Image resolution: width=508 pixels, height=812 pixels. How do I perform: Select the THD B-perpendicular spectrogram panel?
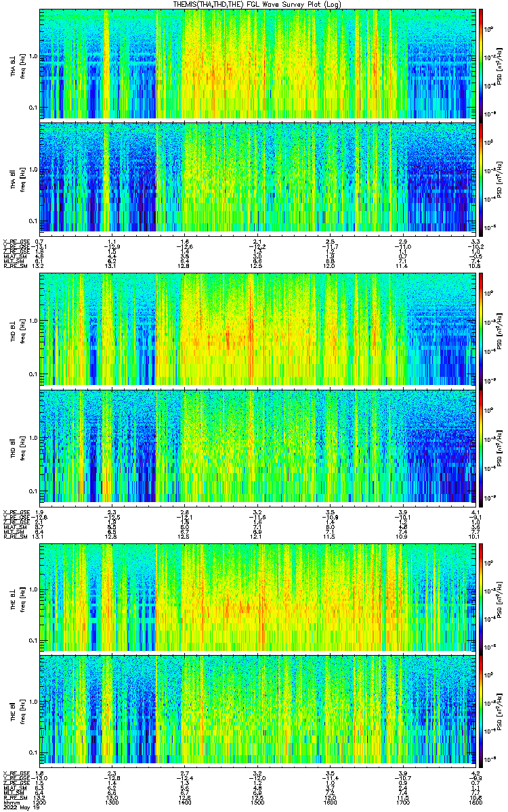tap(257, 328)
